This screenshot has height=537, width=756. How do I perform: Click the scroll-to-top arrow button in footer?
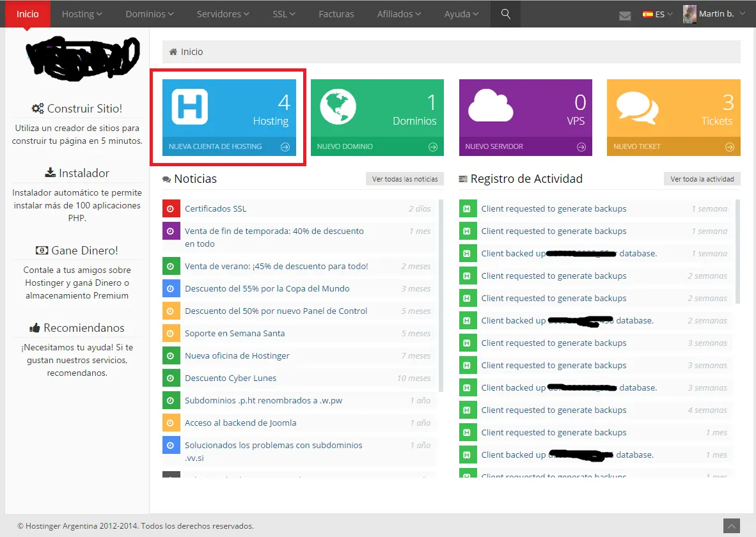(x=732, y=526)
